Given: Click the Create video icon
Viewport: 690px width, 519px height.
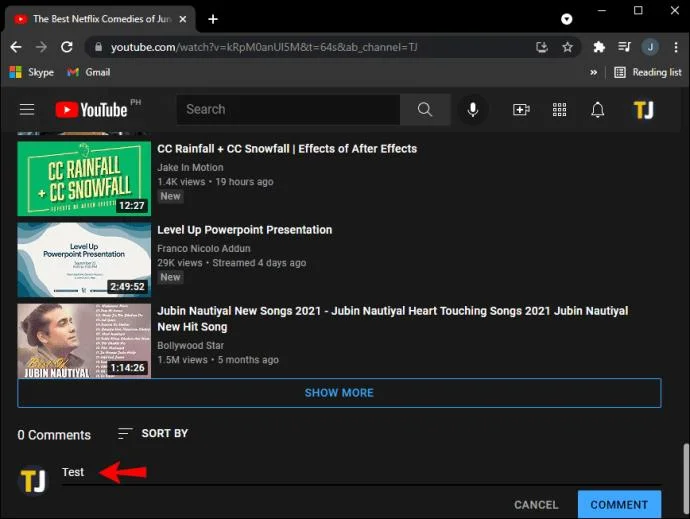Looking at the screenshot, I should click(x=521, y=109).
